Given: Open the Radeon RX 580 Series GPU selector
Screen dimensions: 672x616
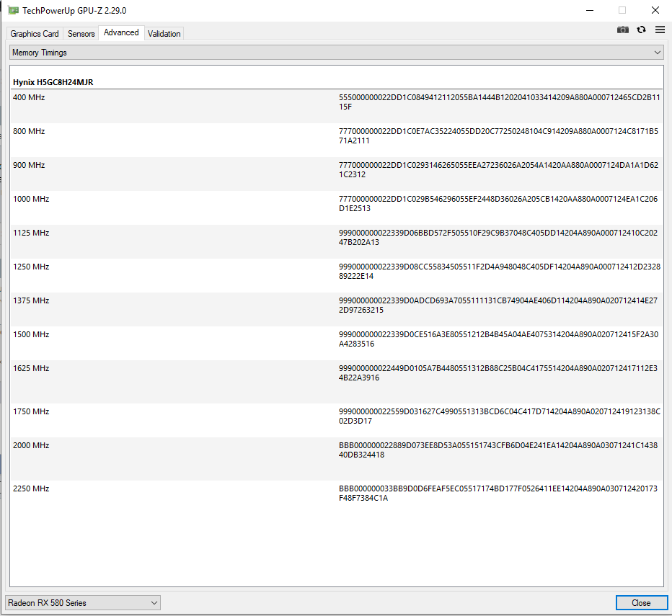Looking at the screenshot, I should pyautogui.click(x=83, y=603).
